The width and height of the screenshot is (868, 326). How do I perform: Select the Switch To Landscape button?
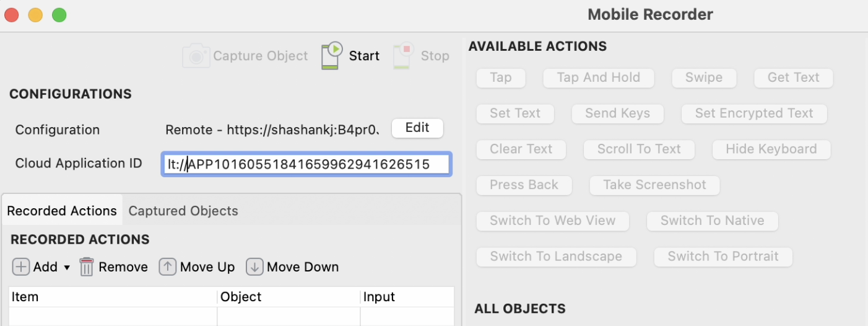point(556,257)
